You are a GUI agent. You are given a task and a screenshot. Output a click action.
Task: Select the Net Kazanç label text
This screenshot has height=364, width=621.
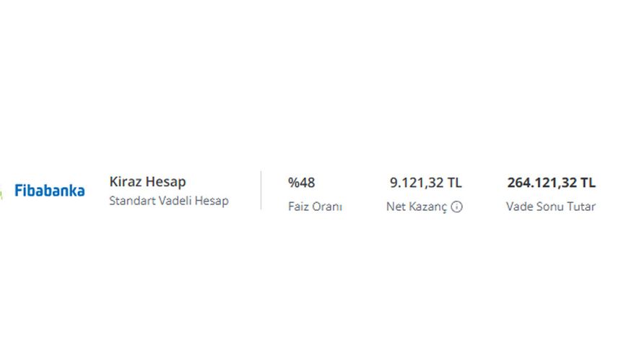[x=416, y=207]
